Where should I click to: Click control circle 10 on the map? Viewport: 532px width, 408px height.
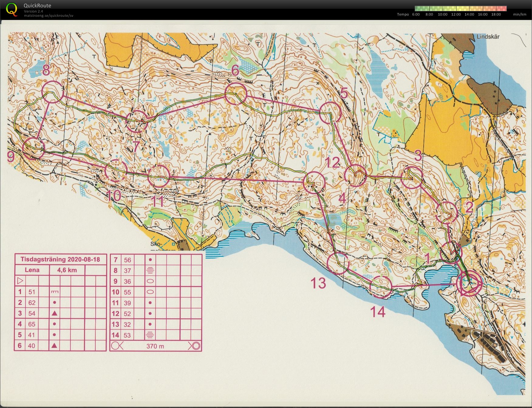116,171
